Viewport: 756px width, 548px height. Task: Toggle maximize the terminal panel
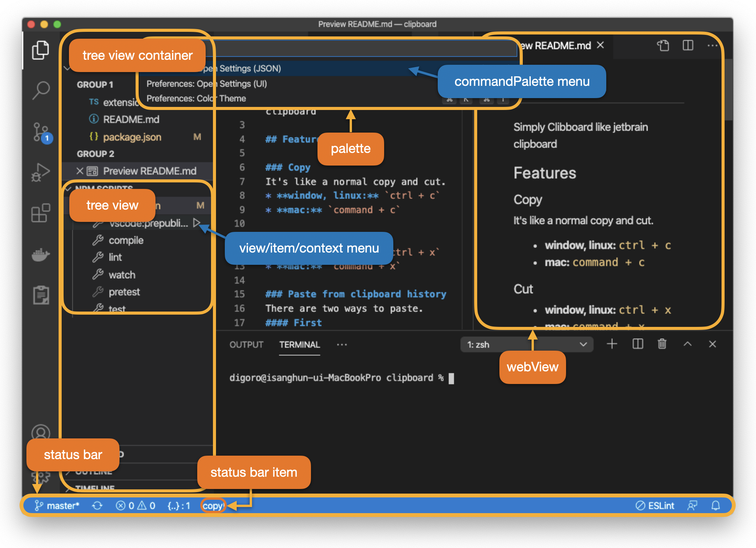tap(687, 344)
